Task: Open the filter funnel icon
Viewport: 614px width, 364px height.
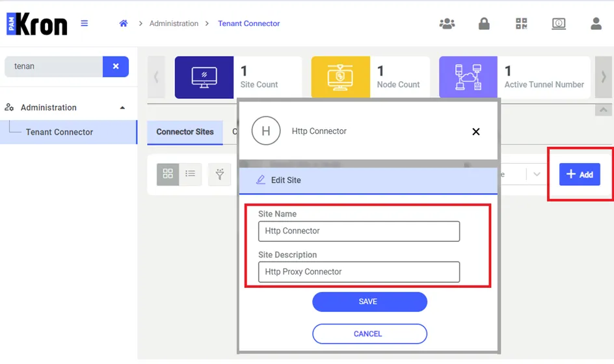Action: 220,174
